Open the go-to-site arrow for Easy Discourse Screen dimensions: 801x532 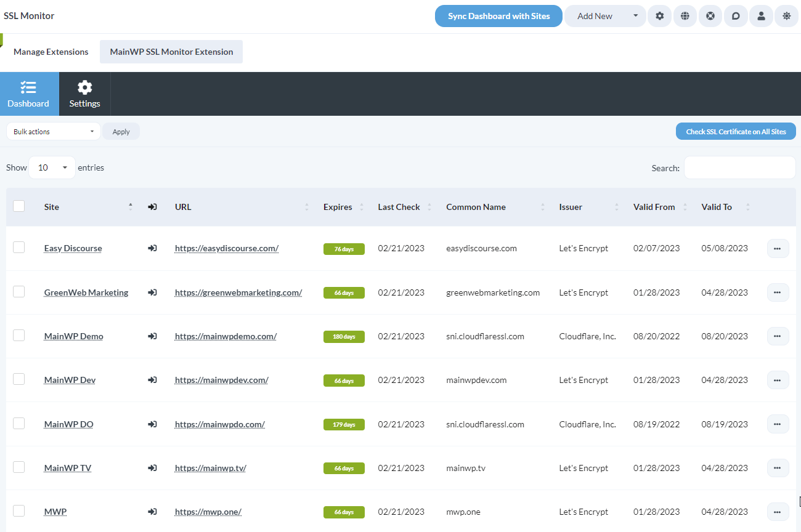click(x=152, y=248)
